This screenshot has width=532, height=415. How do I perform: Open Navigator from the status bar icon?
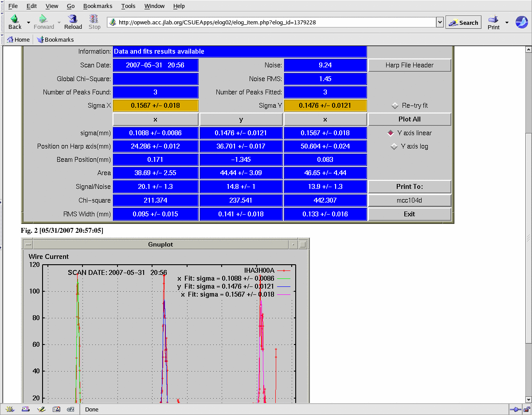click(10, 409)
